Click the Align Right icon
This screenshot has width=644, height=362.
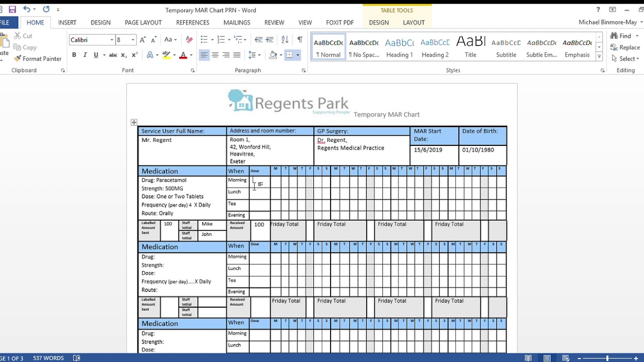(226, 55)
